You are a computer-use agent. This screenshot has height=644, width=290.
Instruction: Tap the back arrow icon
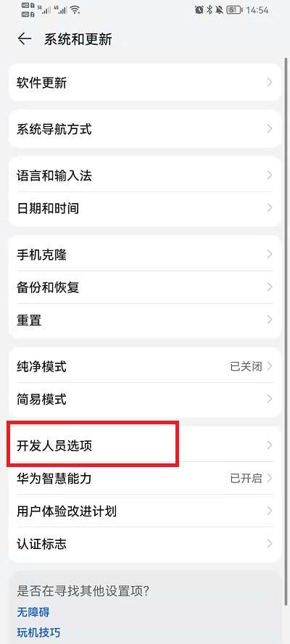pos(25,39)
